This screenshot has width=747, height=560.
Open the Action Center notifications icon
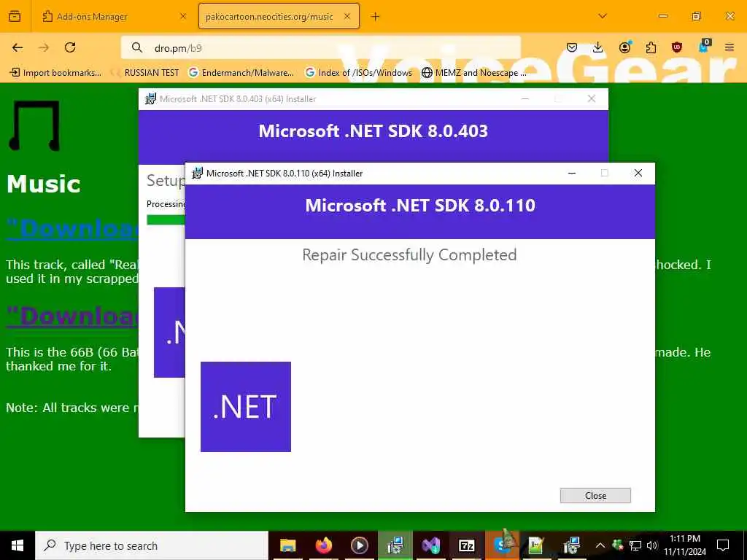(x=723, y=545)
